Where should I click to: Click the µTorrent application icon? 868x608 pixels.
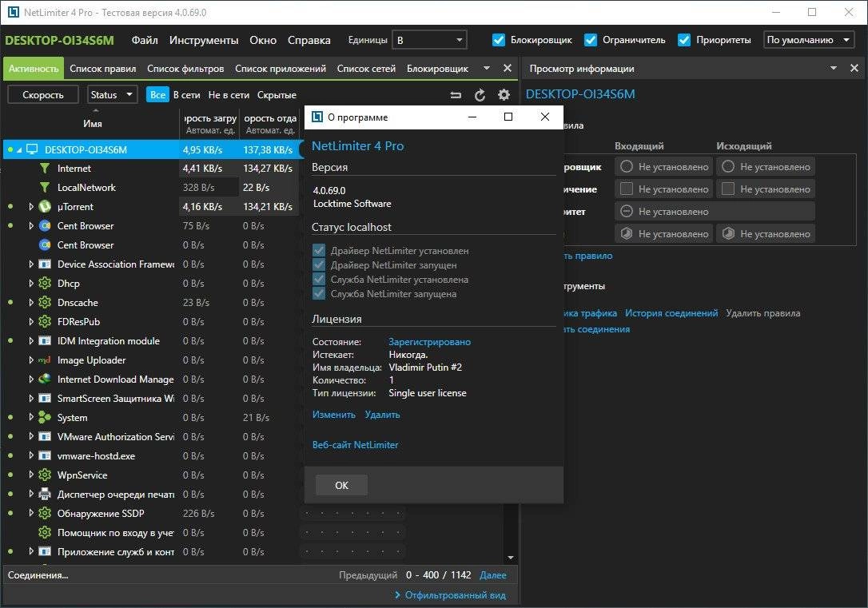click(x=45, y=207)
